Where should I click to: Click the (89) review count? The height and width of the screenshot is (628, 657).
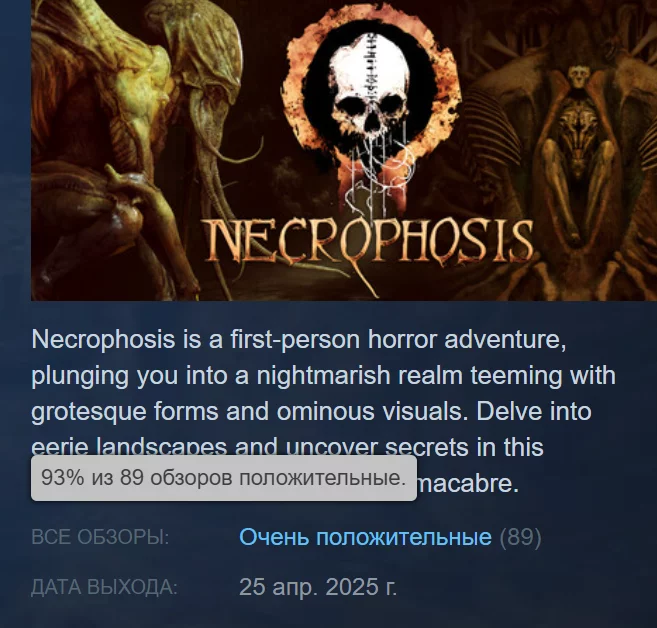[x=520, y=537]
